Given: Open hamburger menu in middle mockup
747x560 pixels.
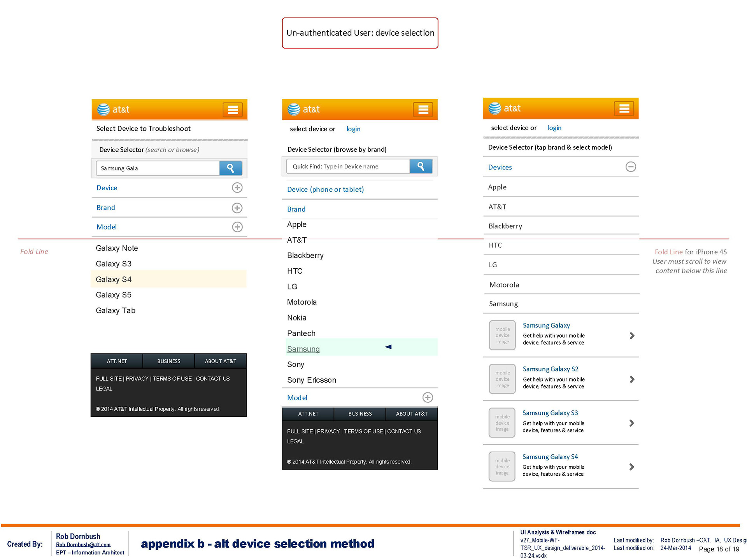Looking at the screenshot, I should 423,110.
